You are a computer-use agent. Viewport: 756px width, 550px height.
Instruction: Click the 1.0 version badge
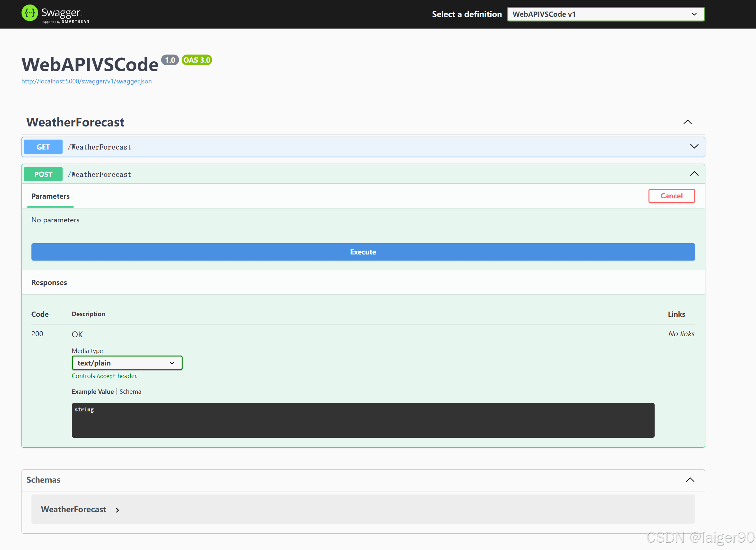click(170, 60)
